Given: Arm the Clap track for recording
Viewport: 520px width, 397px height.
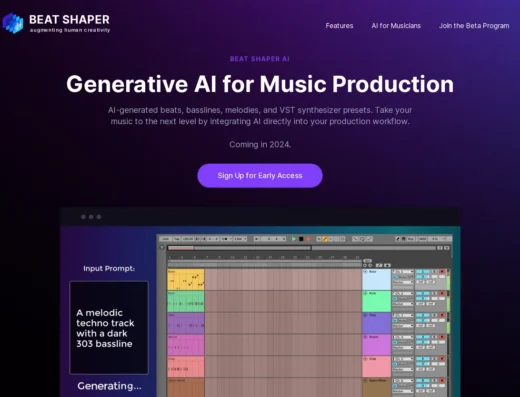Looking at the screenshot, I should point(442,359).
